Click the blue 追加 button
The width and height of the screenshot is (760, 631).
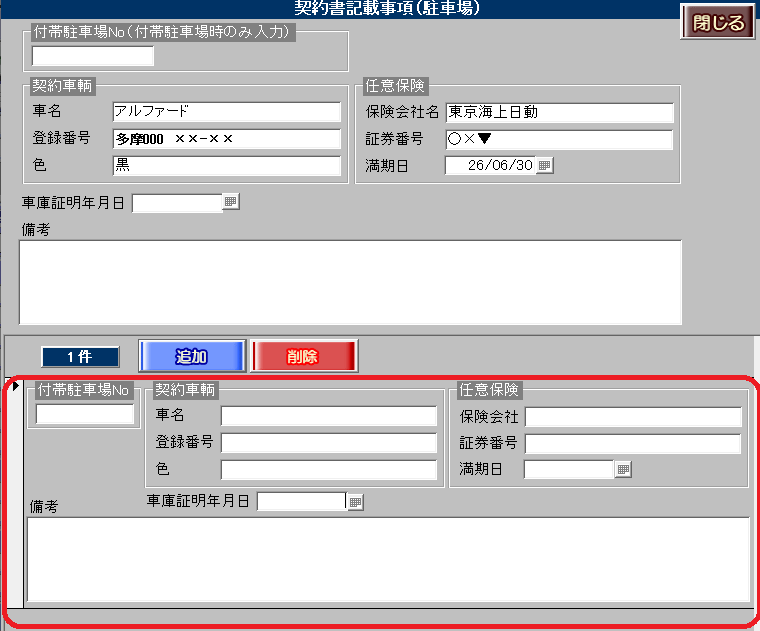pos(191,356)
